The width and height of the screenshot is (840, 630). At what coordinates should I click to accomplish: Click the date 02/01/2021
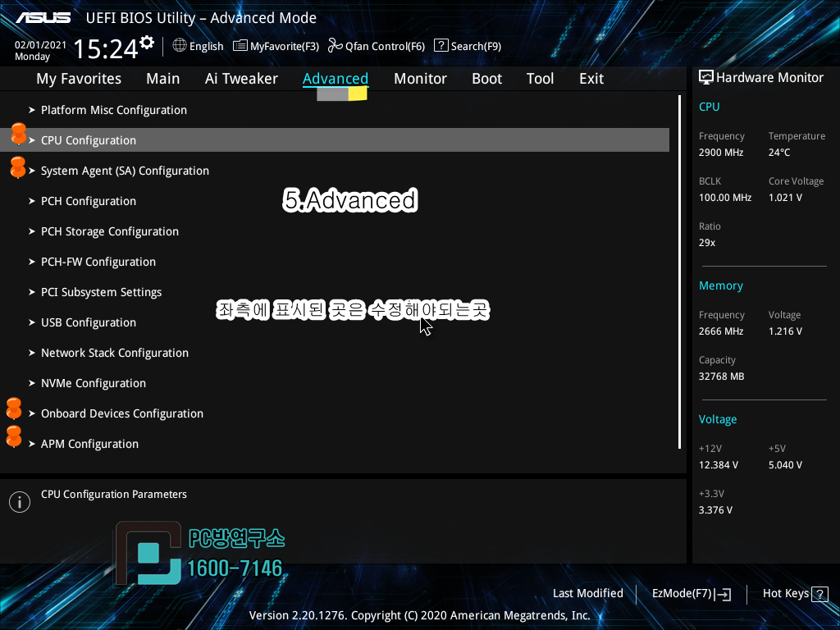click(x=40, y=45)
